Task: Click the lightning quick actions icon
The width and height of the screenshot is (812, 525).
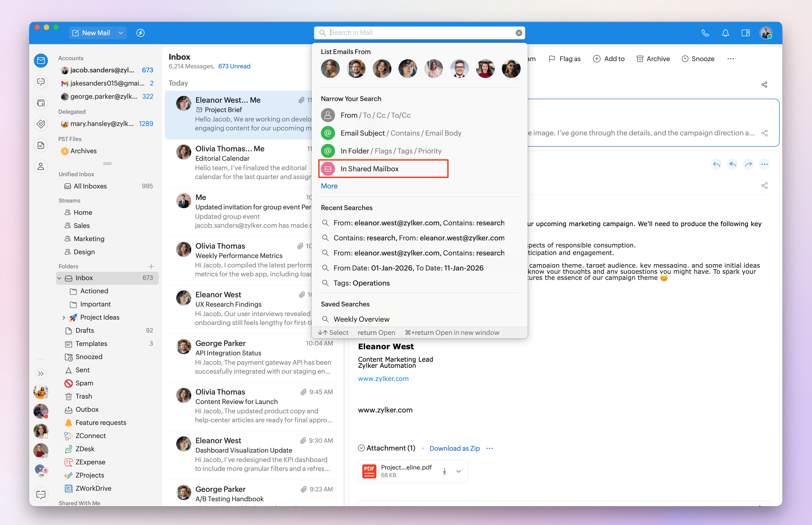Action: pos(141,33)
